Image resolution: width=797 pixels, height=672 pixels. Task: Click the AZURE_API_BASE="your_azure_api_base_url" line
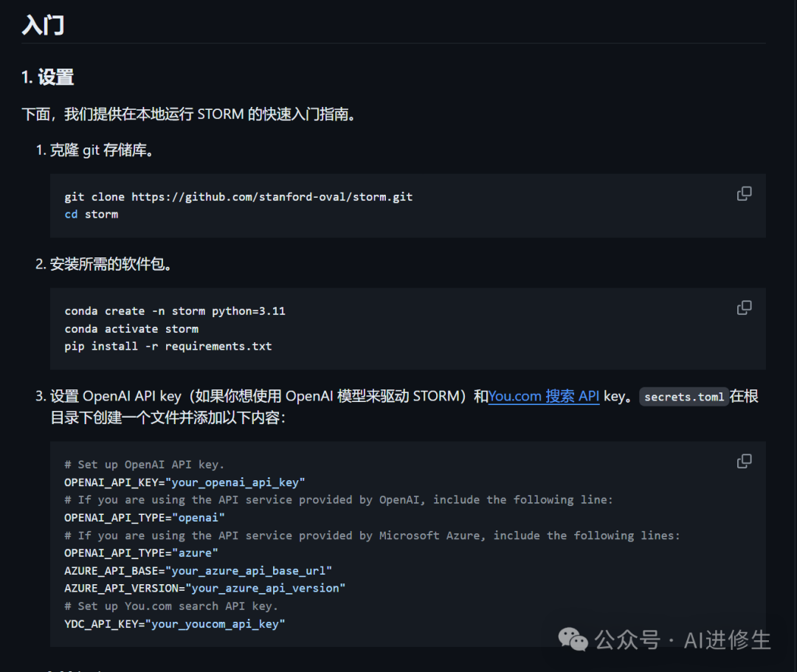click(x=199, y=571)
